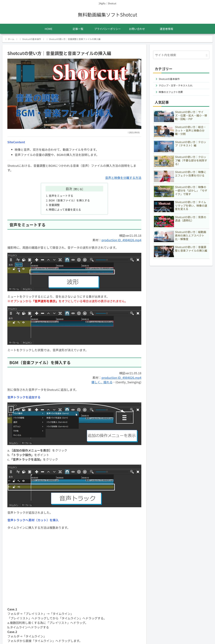Unmute V1 muted speaker in muted timeline screenshot
The image size is (215, 644).
[x=19, y=322]
